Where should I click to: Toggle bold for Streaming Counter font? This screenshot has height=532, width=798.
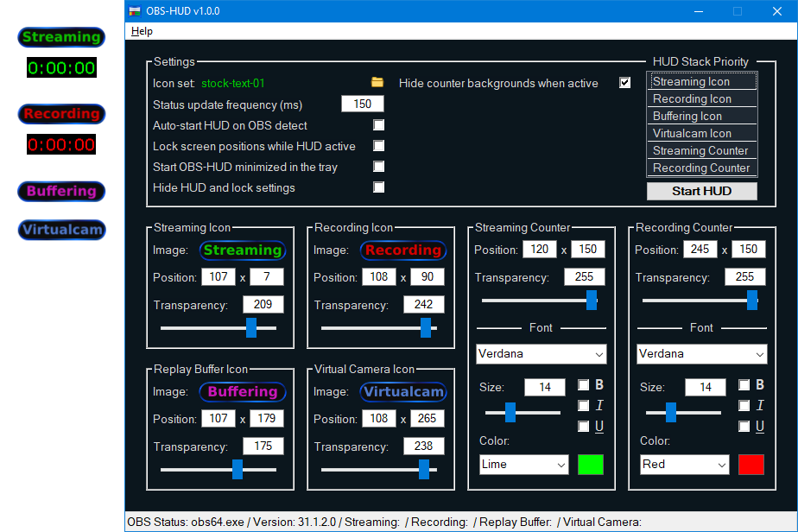[583, 385]
